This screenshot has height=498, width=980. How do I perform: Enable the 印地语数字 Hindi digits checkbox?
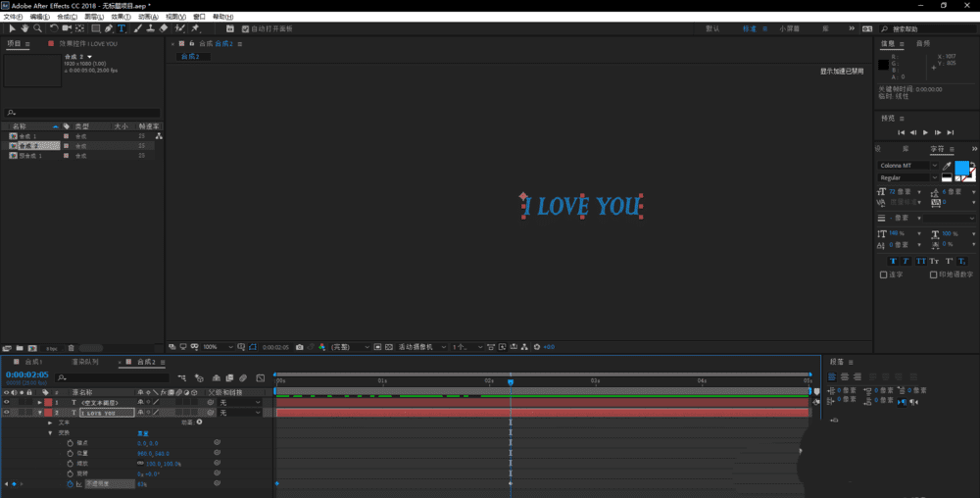tap(933, 274)
